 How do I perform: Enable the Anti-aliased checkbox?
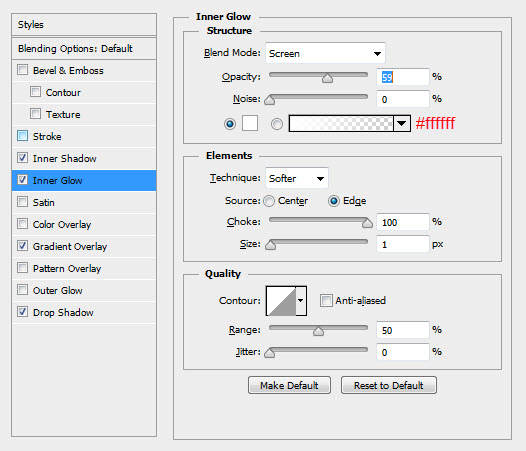[x=326, y=300]
